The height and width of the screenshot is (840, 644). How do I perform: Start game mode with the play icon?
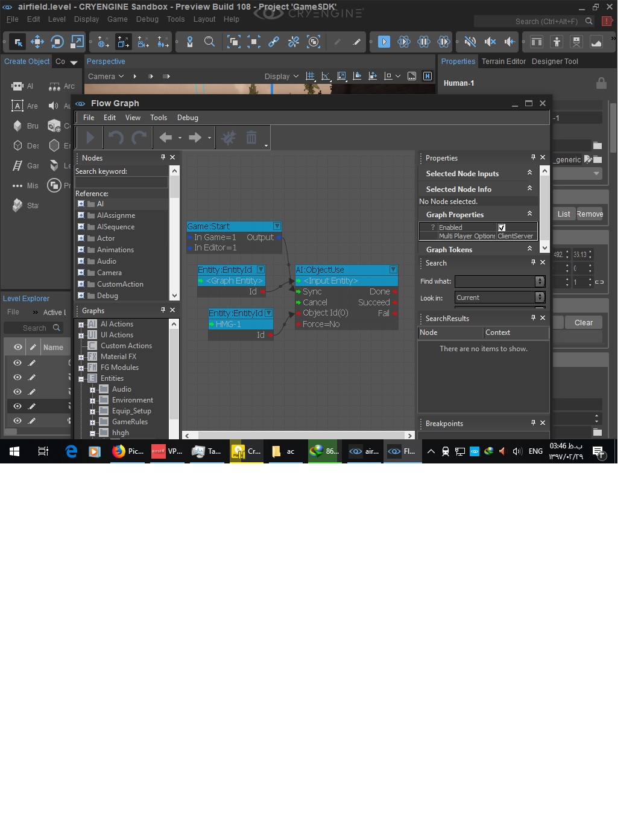pyautogui.click(x=384, y=42)
